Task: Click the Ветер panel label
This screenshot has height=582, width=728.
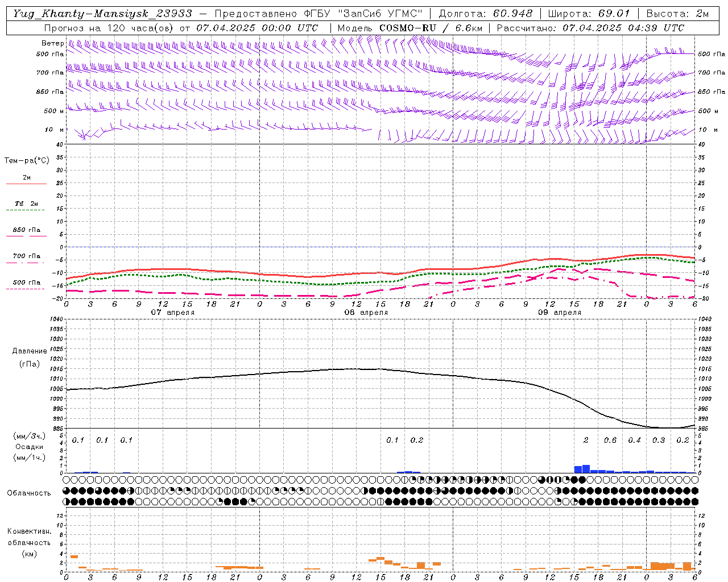Action: pos(52,43)
